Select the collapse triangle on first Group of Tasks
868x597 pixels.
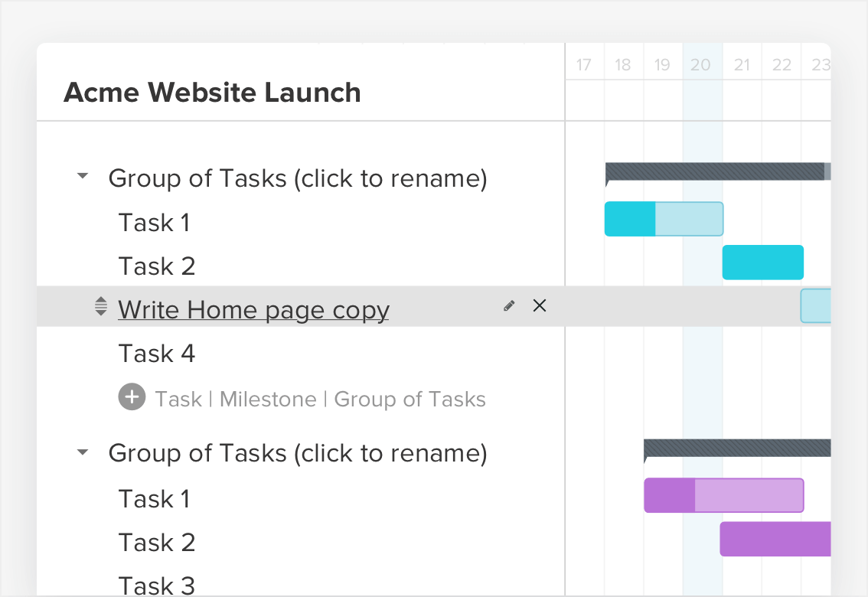click(x=82, y=176)
